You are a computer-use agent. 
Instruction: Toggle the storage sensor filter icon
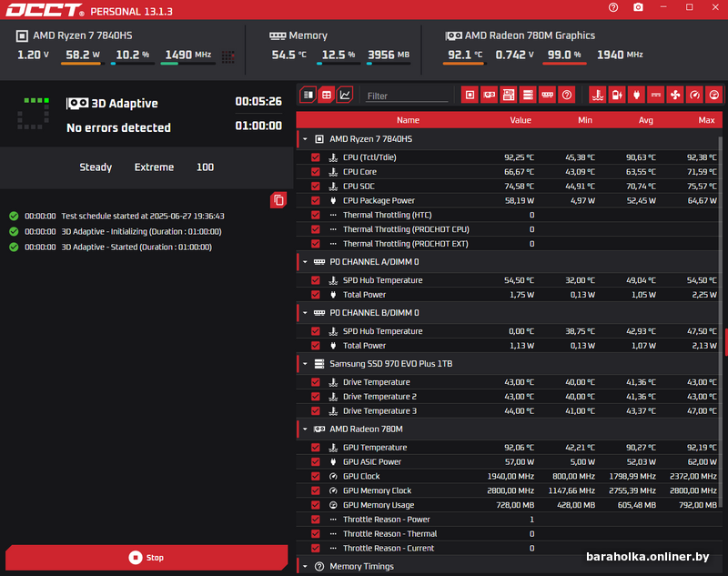pyautogui.click(x=528, y=95)
